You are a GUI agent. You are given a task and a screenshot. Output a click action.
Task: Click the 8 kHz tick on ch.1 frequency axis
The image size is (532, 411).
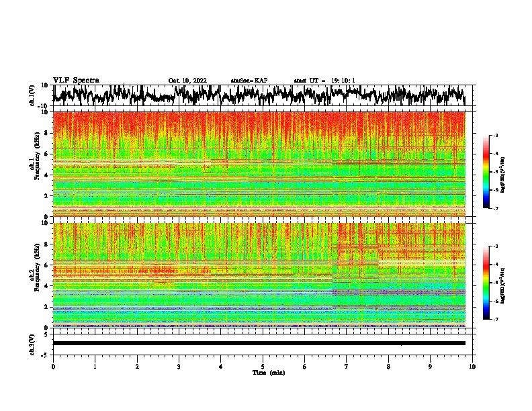pos(46,133)
